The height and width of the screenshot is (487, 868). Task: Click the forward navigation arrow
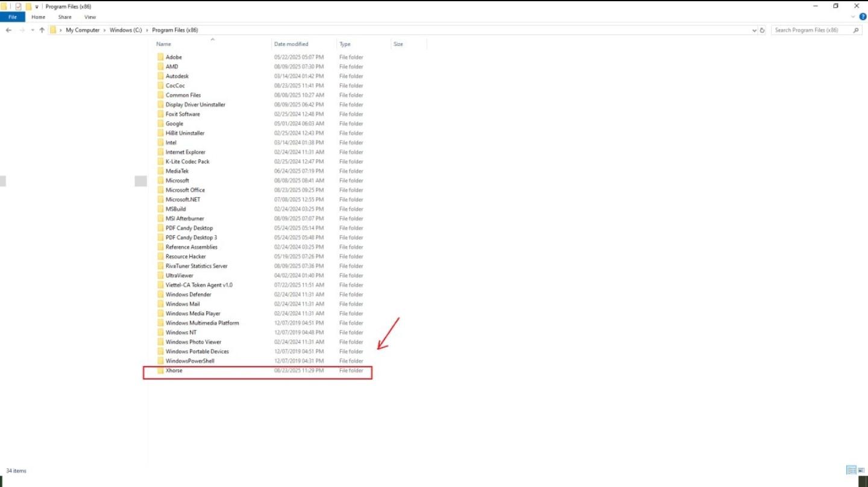(x=22, y=30)
